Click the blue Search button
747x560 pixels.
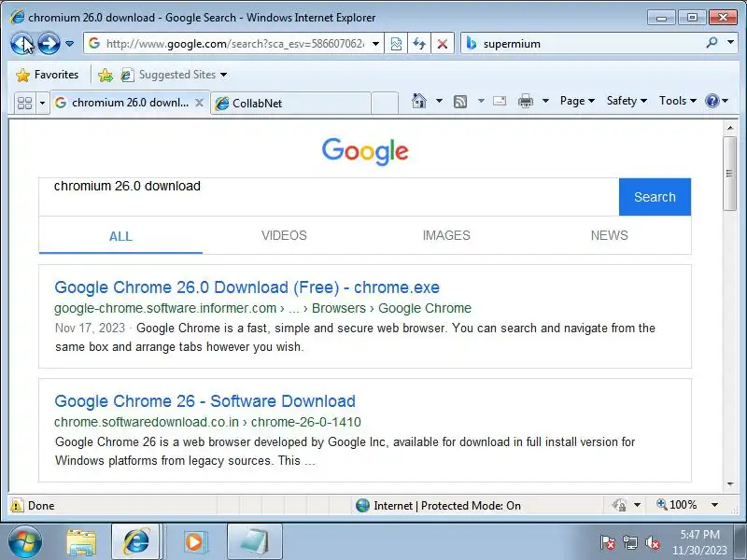pyautogui.click(x=655, y=197)
